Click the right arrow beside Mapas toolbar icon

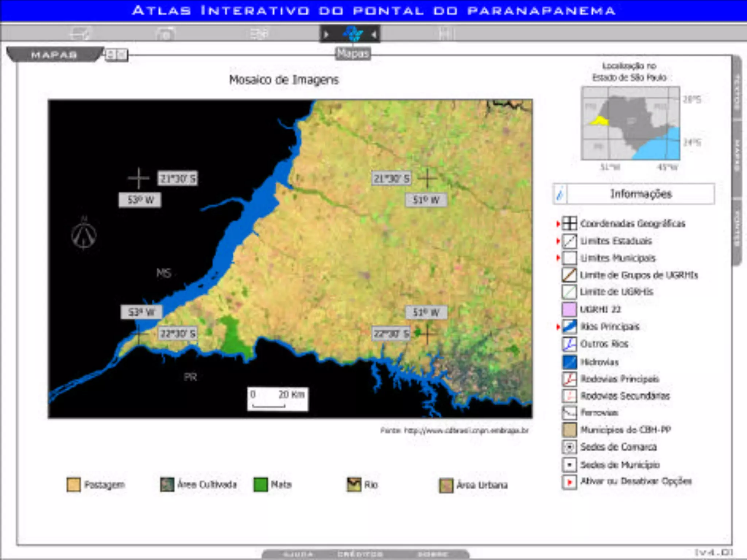(326, 35)
